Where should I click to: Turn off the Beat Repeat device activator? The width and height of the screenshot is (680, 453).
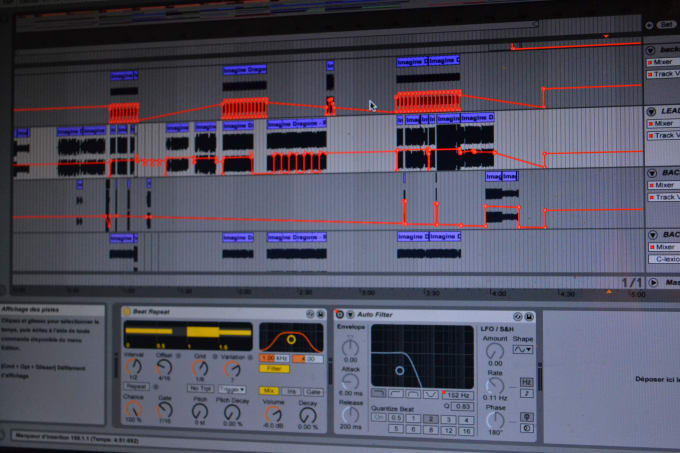tap(127, 311)
